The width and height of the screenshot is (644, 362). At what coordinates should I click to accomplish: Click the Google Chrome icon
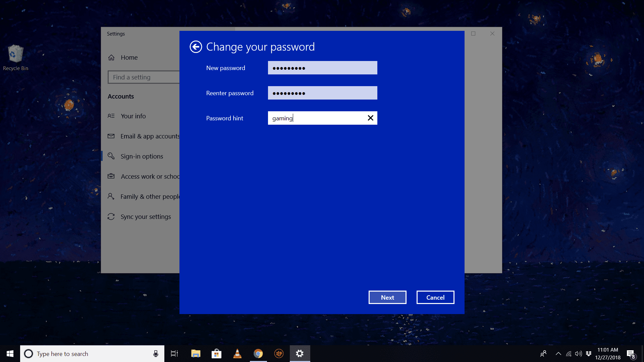tap(257, 353)
